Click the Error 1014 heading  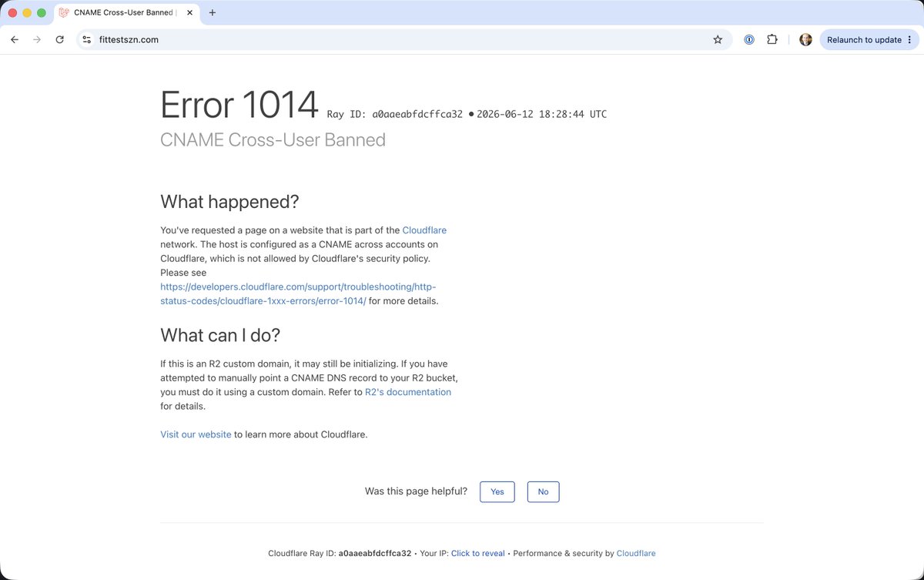coord(239,105)
